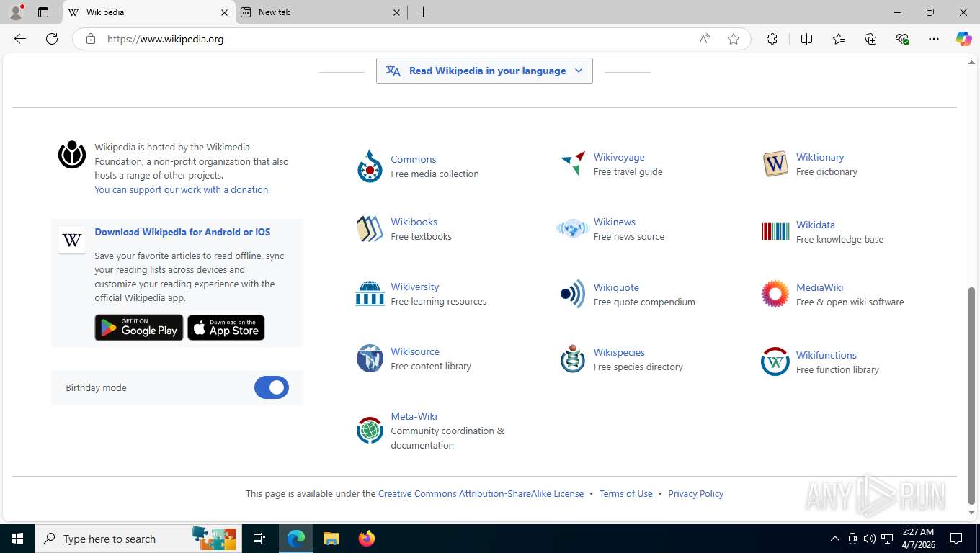Open Browser essentials icon
The image size is (980, 553).
click(902, 39)
